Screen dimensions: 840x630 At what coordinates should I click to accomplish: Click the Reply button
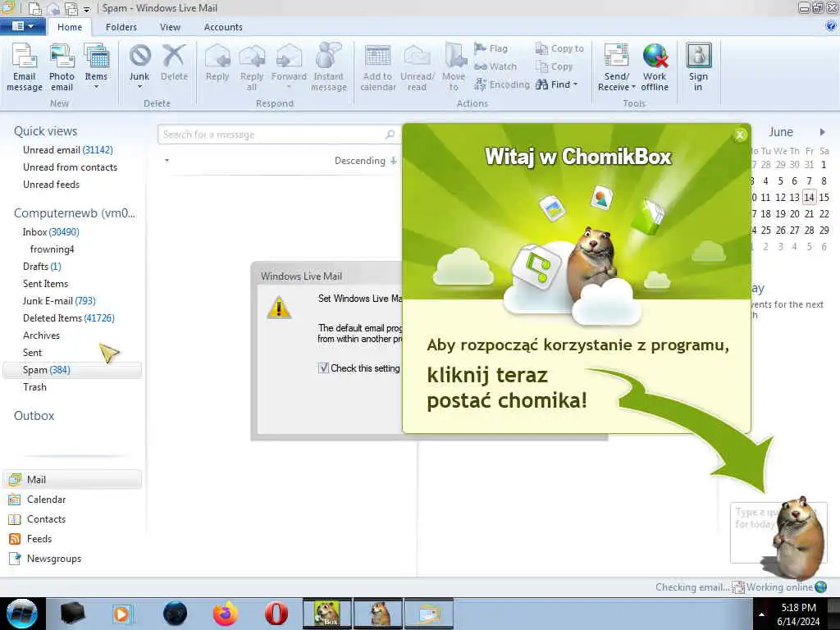pos(217,63)
